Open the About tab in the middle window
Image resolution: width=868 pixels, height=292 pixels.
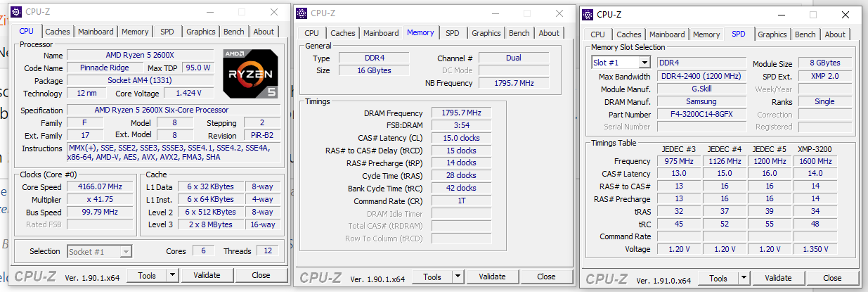pyautogui.click(x=549, y=33)
